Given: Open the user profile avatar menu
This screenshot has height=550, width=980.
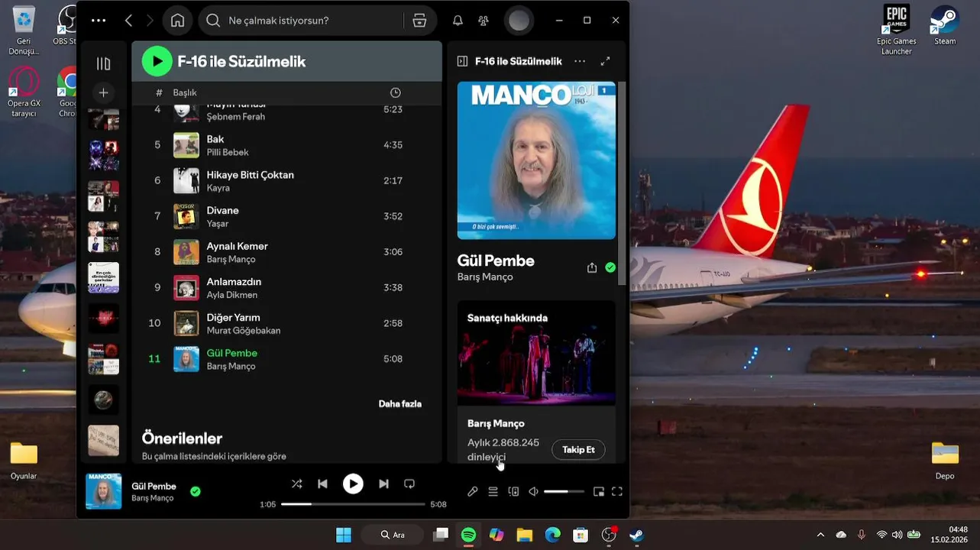Looking at the screenshot, I should (519, 21).
